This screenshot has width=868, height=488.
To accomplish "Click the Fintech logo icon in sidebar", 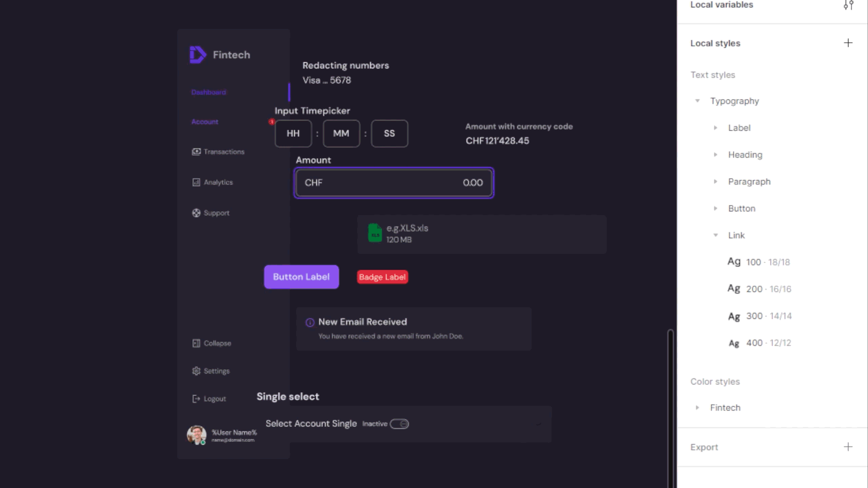I will pos(198,54).
